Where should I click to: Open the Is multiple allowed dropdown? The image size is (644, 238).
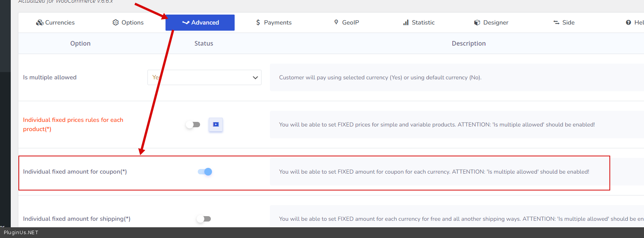tap(204, 77)
